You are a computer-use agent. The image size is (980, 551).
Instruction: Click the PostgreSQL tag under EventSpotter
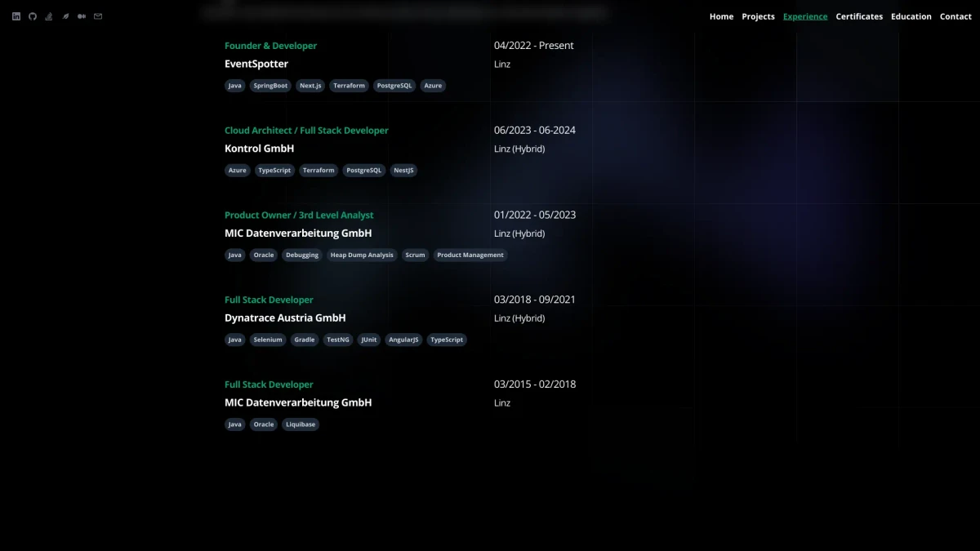click(395, 86)
